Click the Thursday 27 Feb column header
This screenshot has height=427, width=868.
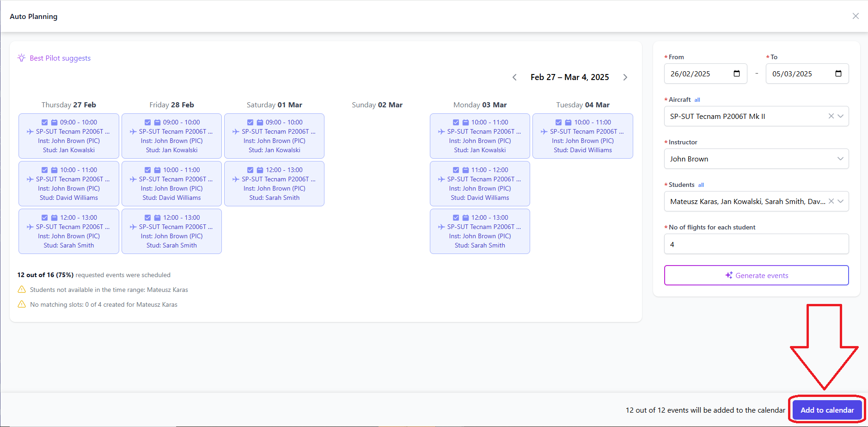point(69,105)
